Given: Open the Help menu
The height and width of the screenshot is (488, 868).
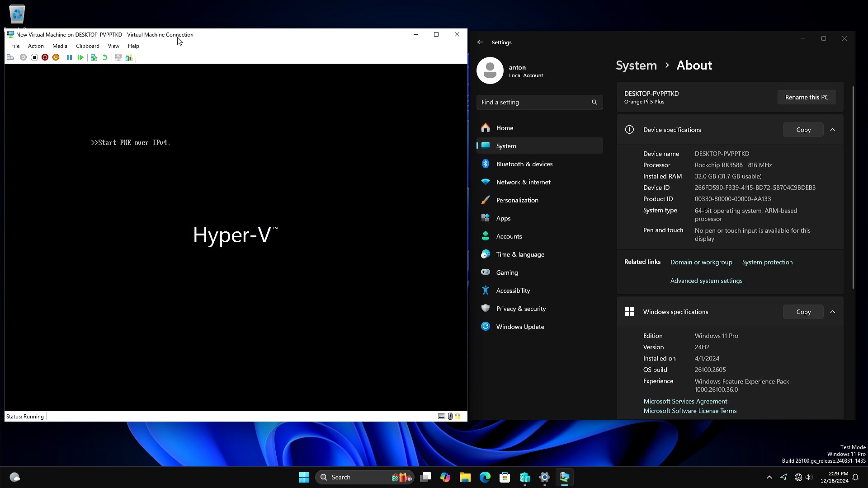Looking at the screenshot, I should [133, 46].
